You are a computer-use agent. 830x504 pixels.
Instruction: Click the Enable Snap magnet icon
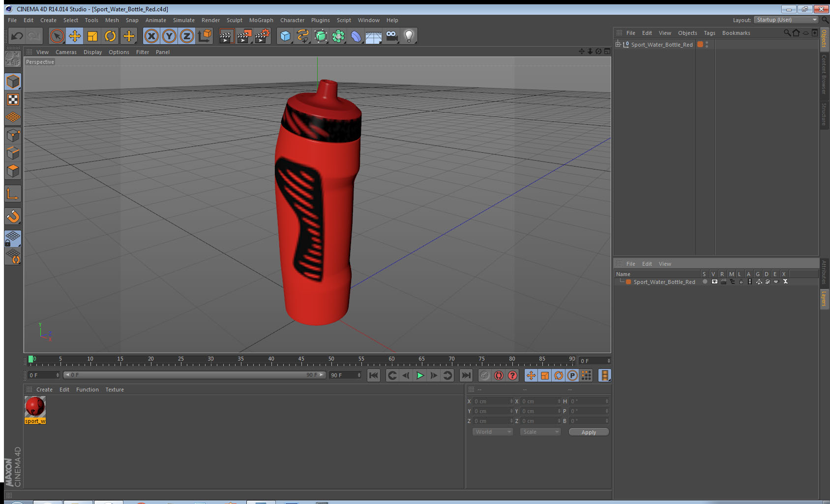point(13,216)
